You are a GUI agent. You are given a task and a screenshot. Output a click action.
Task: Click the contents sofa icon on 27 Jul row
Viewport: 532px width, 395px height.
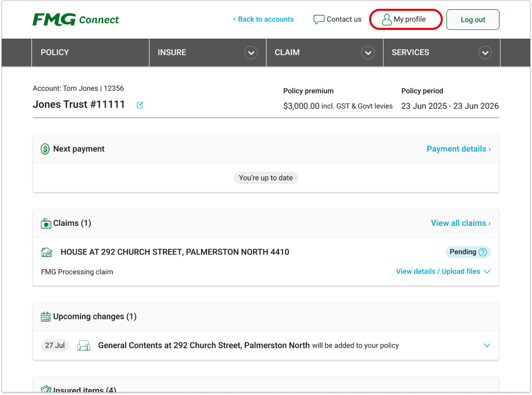click(84, 345)
